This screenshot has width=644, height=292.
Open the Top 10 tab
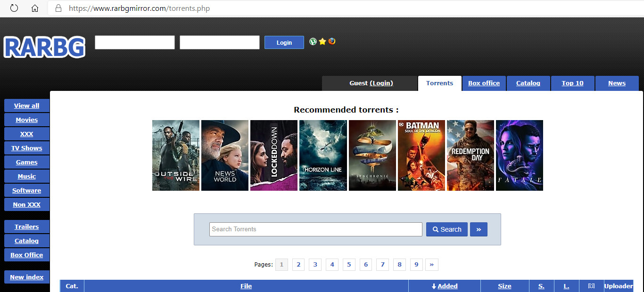point(573,83)
